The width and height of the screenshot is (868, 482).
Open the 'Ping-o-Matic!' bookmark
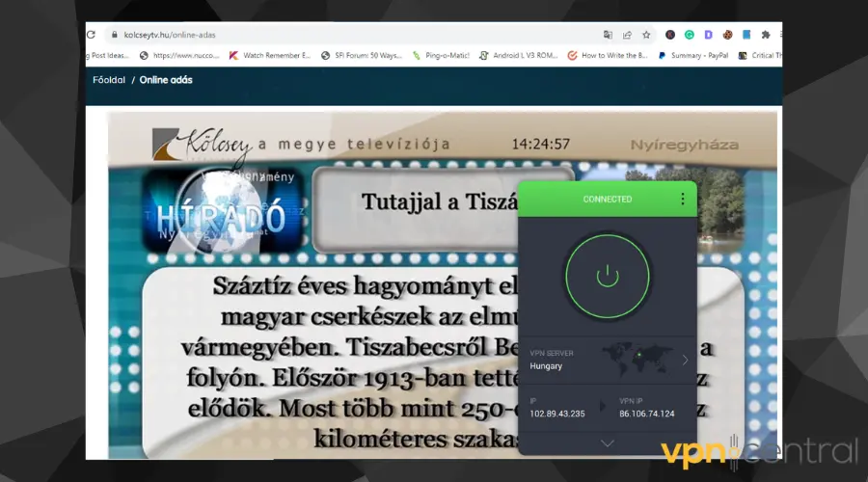[441, 55]
